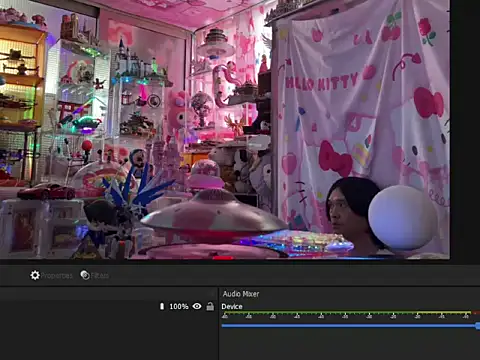Click the green audio level meter
Image resolution: width=480 pixels, height=360 pixels.
[319, 313]
